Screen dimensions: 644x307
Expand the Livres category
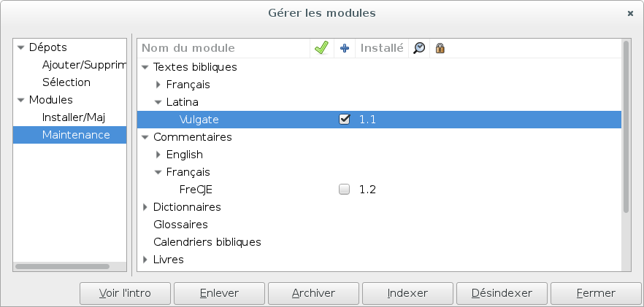click(x=145, y=260)
